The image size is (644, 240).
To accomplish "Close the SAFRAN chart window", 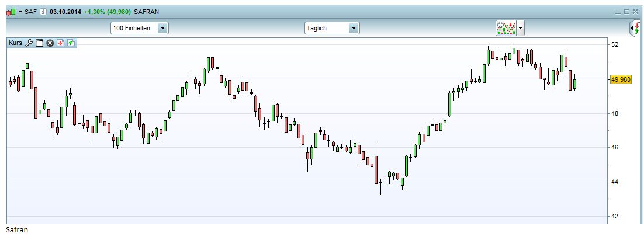I will tap(635, 12).
